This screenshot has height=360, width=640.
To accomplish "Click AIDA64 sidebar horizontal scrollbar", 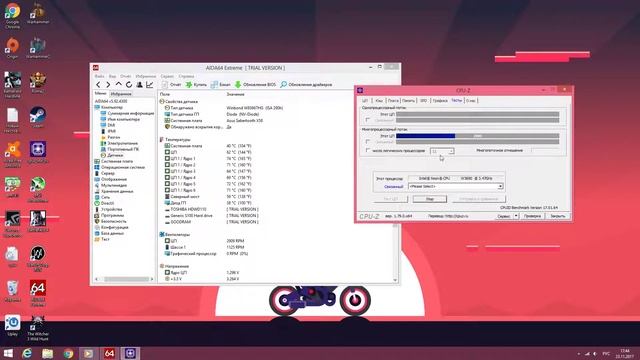I will [x=125, y=279].
